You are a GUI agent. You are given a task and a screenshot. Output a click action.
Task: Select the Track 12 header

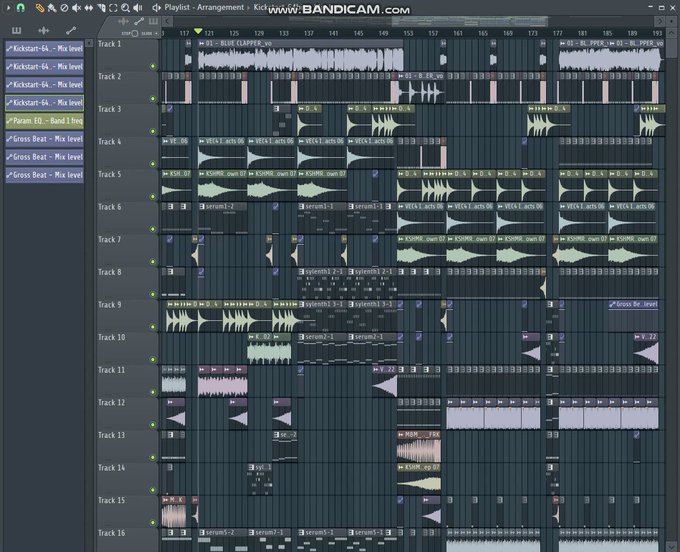coord(127,414)
